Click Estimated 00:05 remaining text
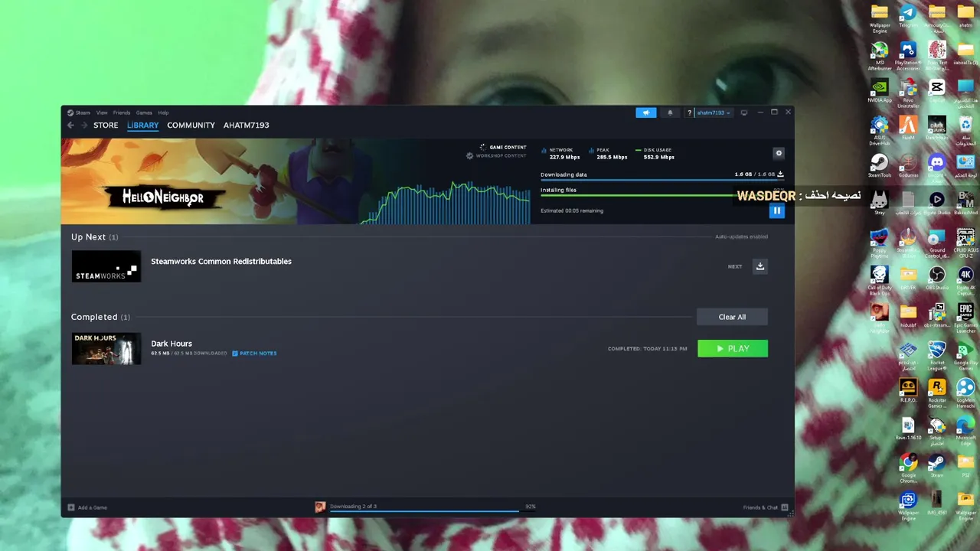 [572, 210]
